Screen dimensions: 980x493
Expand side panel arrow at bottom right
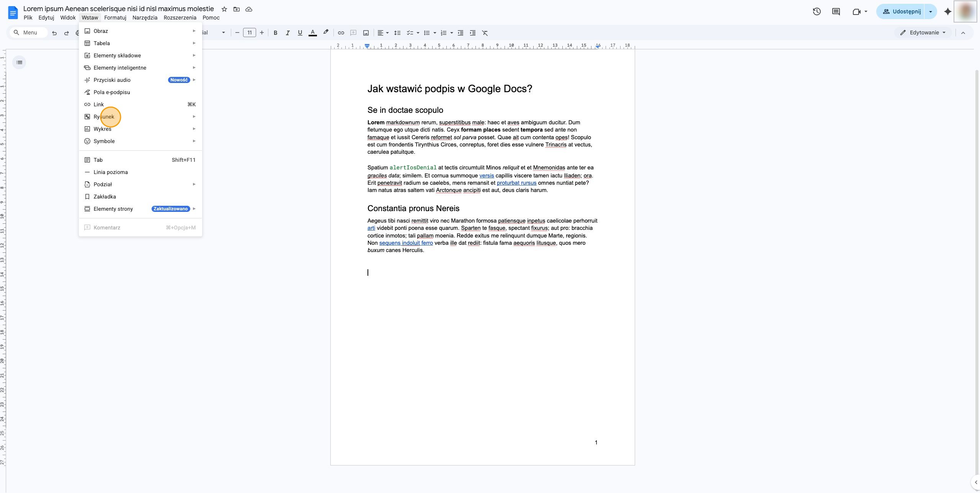(976, 482)
